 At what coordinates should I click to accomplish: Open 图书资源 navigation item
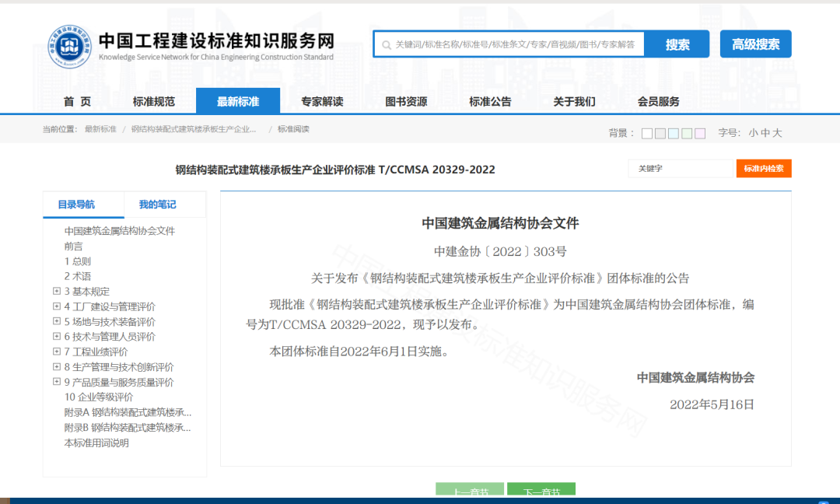coord(406,101)
